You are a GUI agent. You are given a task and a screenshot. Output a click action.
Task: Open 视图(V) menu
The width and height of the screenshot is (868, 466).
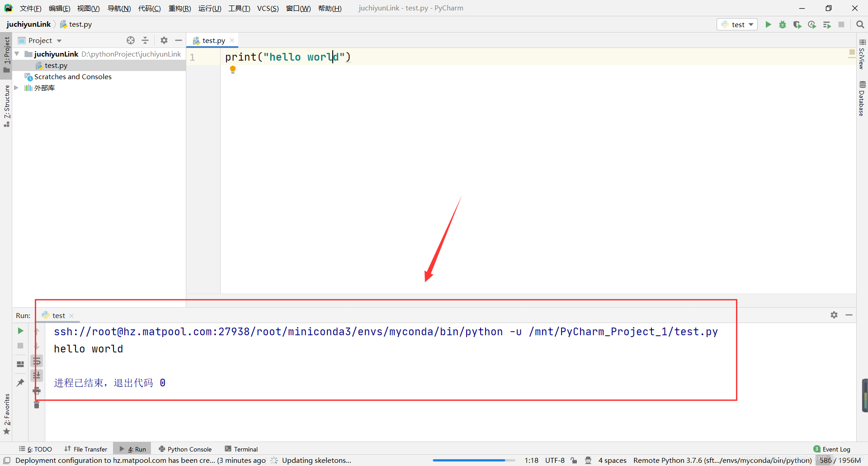88,8
